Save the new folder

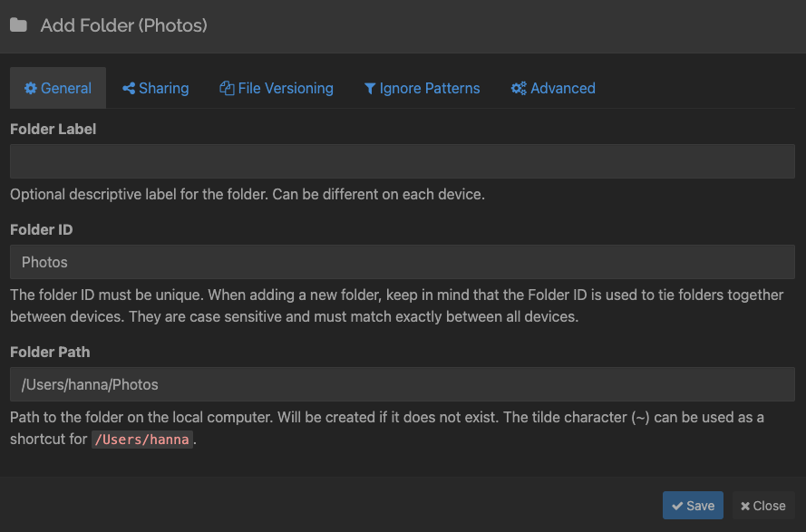point(693,506)
